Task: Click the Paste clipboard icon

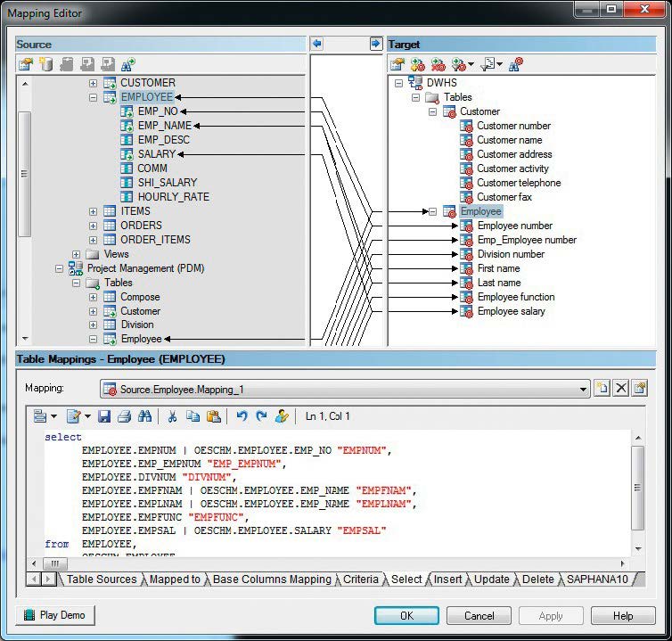Action: 213,416
